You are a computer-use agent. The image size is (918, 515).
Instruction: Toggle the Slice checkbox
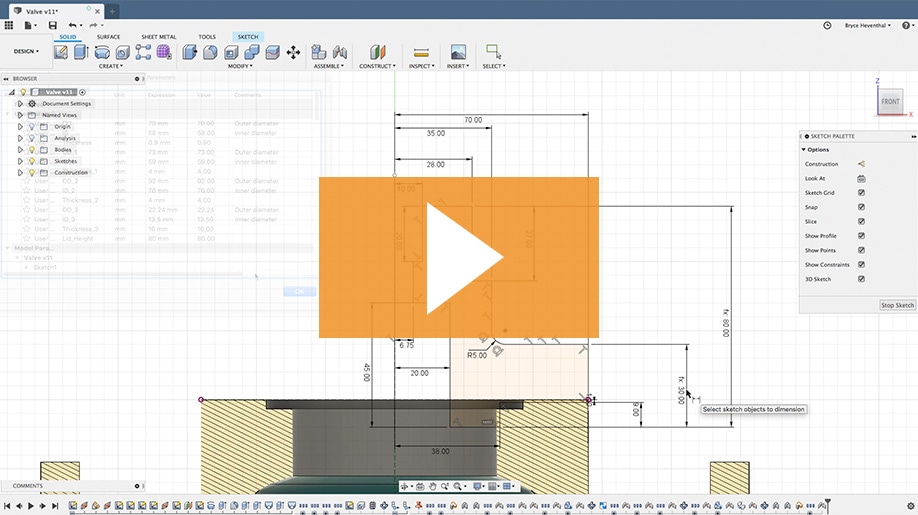(x=861, y=221)
